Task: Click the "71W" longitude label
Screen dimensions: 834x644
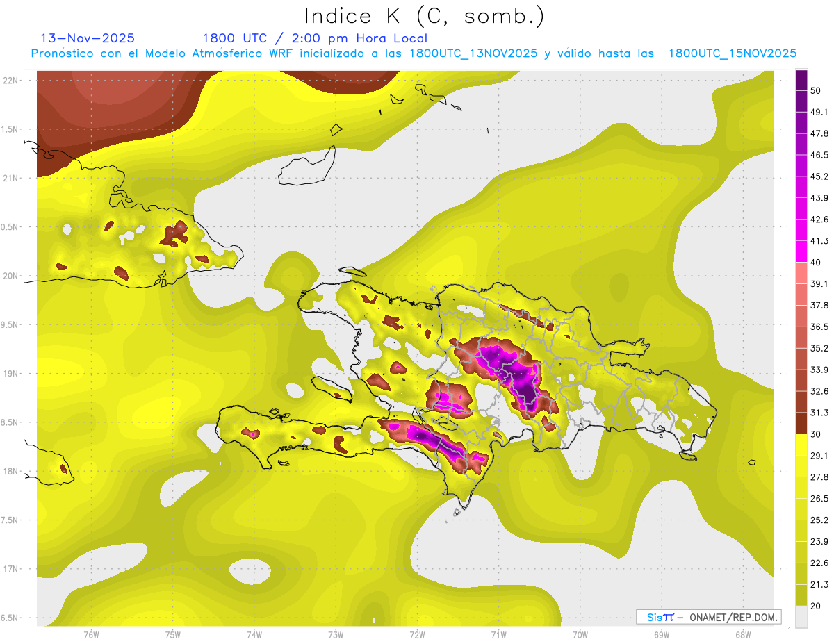Action: (x=498, y=634)
